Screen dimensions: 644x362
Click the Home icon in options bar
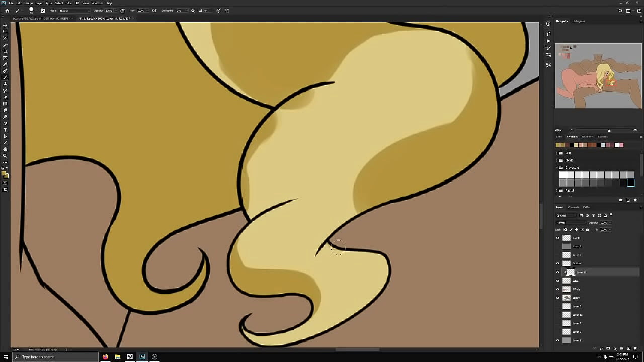coord(7,11)
